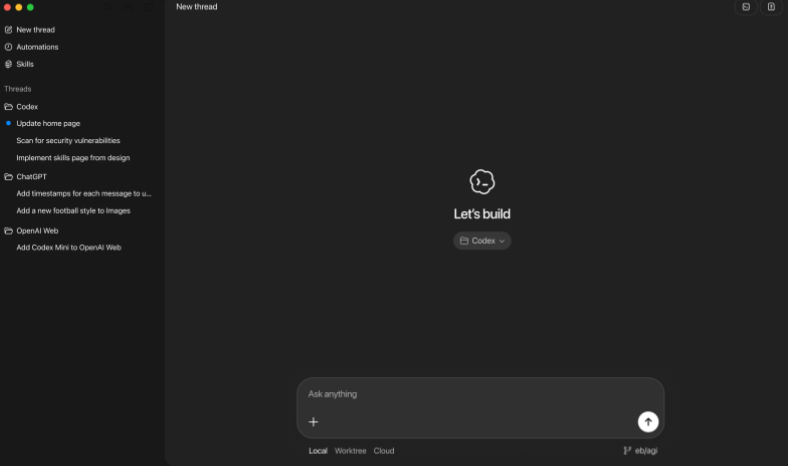
Task: Click the plus attachment icon
Action: [x=313, y=422]
